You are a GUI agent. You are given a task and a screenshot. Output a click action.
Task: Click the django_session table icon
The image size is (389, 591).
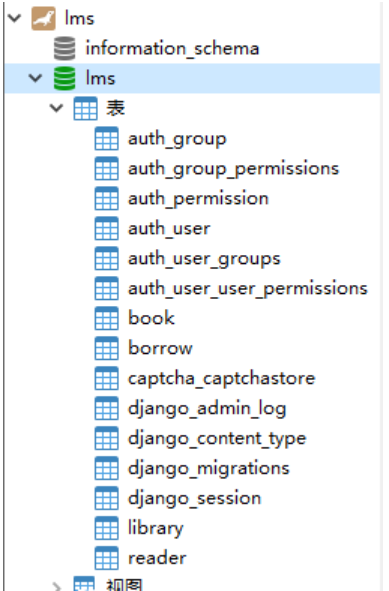(106, 498)
